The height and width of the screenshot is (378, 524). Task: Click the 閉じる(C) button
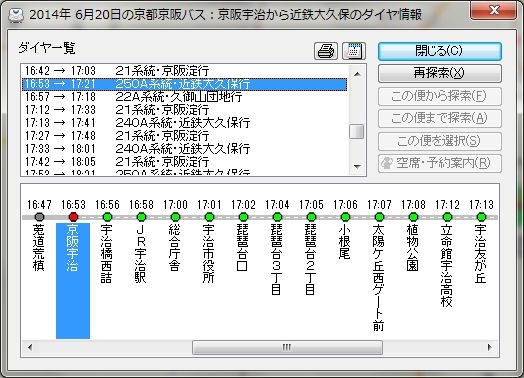439,51
